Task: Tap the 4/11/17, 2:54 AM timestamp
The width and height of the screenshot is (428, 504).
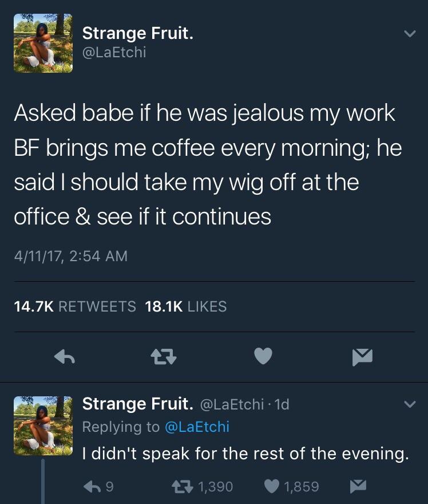Action: [70, 256]
